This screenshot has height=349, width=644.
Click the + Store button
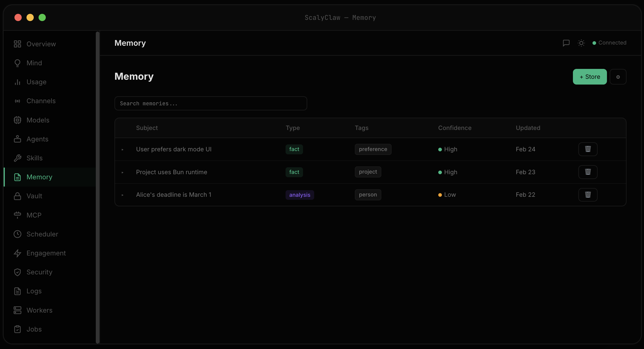pos(589,77)
